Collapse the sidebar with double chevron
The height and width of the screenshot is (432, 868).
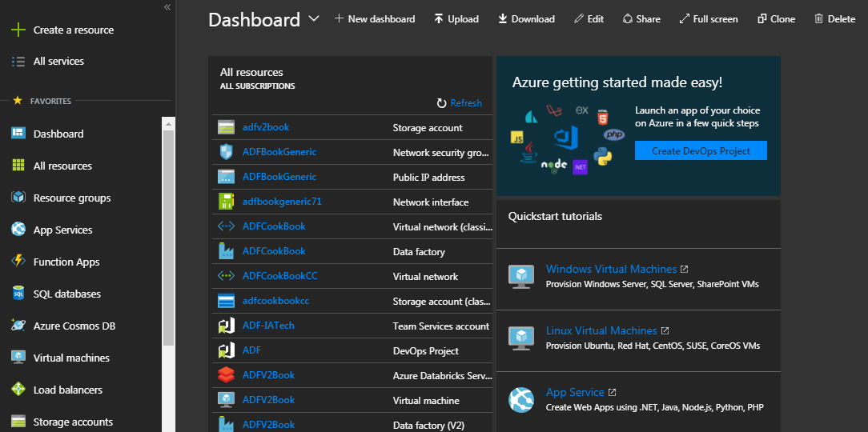click(x=167, y=7)
